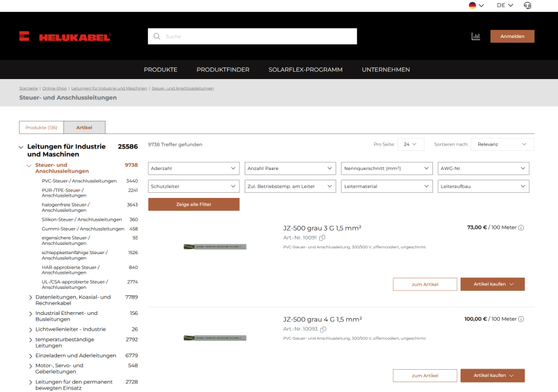Copy article number 10093 via copy icon
The image size is (558, 392).
[323, 329]
